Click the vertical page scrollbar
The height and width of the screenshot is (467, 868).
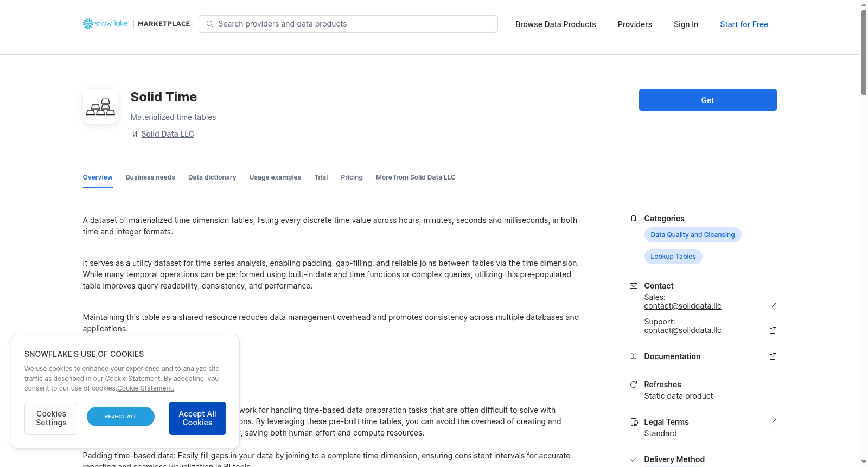tap(864, 52)
